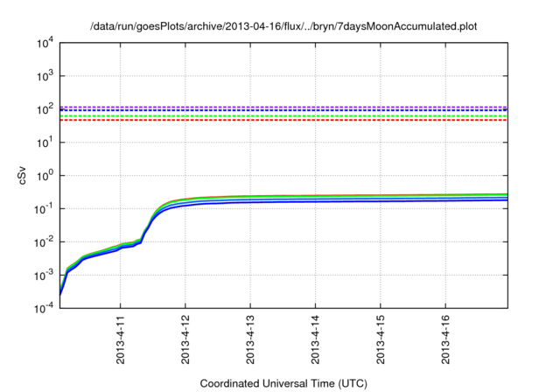Image resolution: width=560 pixels, height=392 pixels.
Task: Click the 2013-4-11 date tick label
Action: coord(121,339)
